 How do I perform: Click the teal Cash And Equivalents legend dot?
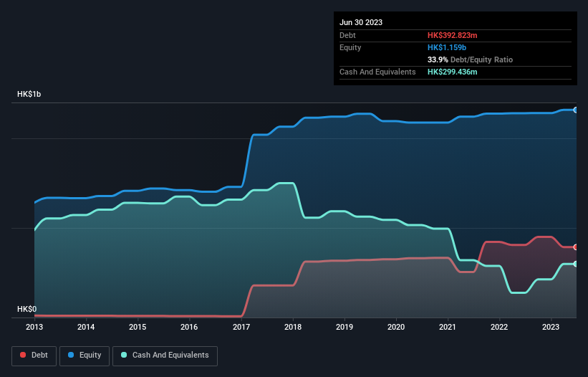[124, 355]
